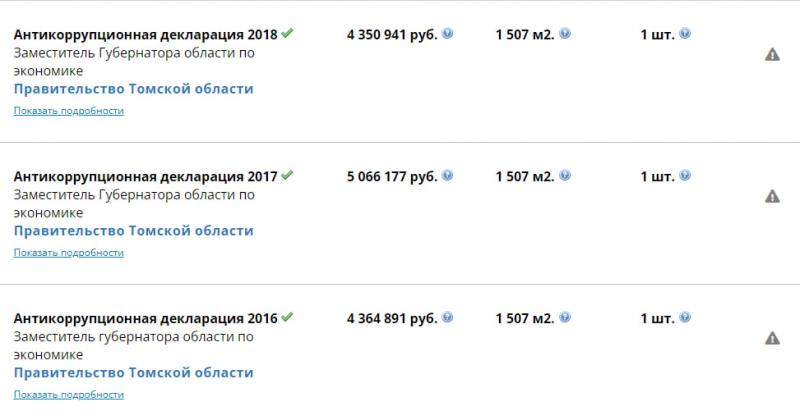This screenshot has width=800, height=420.
Task: Click help icon beside 2018 area 1 507 м2
Action: pos(565,34)
